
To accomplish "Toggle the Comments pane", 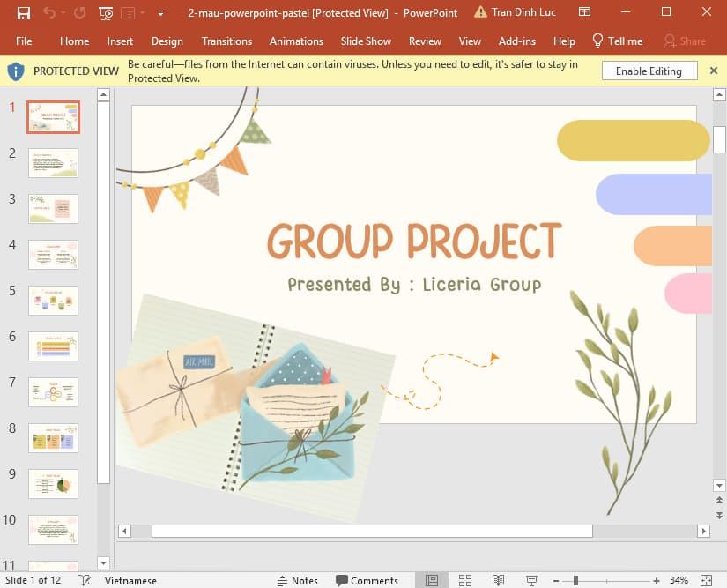I will click(x=367, y=580).
